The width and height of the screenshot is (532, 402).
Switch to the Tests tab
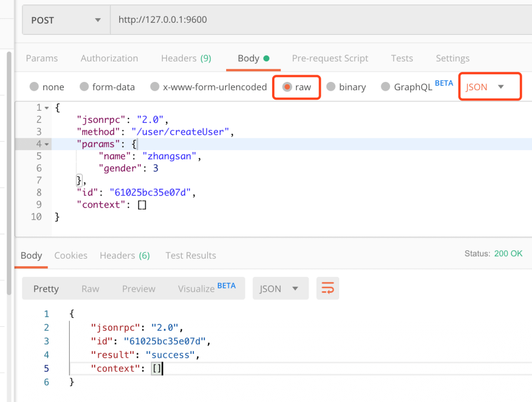point(402,58)
